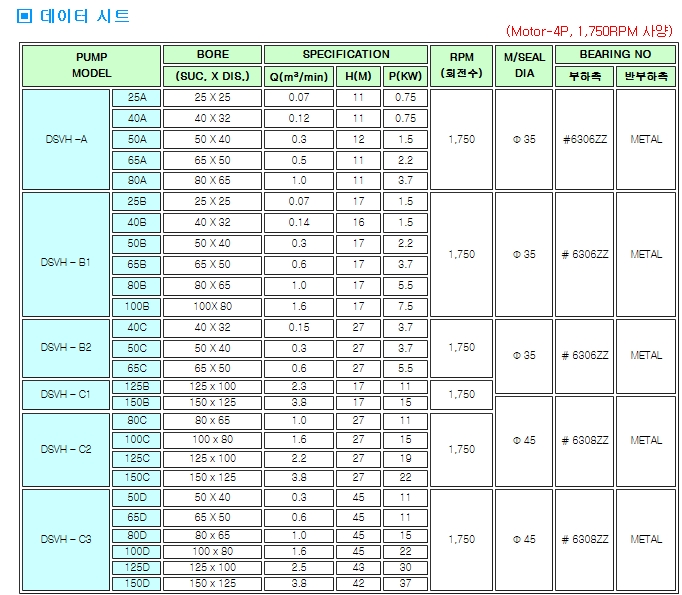Click the SPECIFICATION column header

[346, 54]
